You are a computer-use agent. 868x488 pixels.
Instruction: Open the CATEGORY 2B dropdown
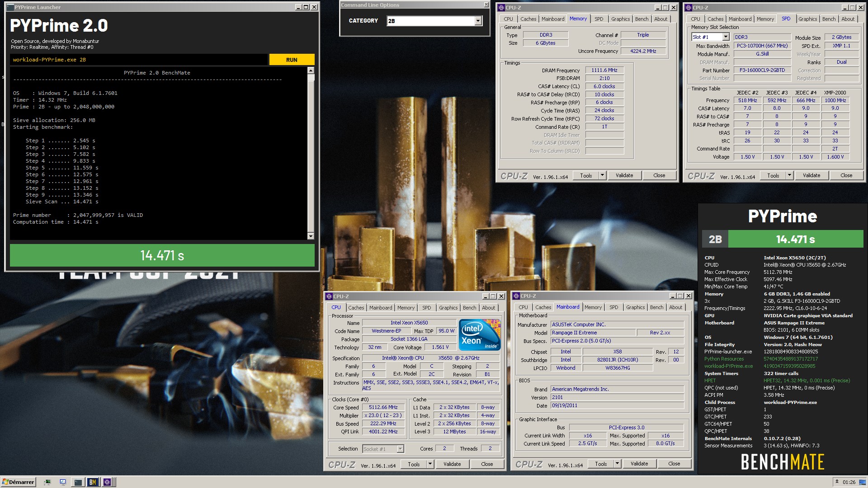(x=478, y=21)
